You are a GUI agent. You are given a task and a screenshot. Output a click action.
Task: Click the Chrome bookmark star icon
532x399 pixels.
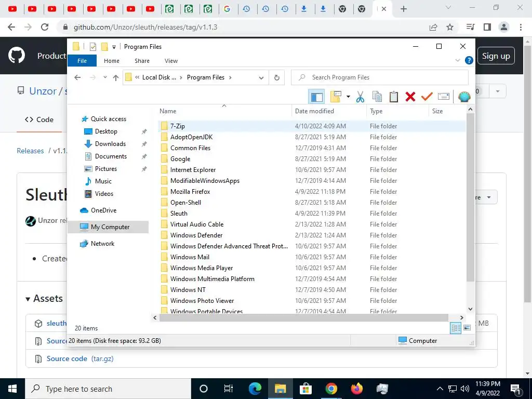pyautogui.click(x=450, y=27)
